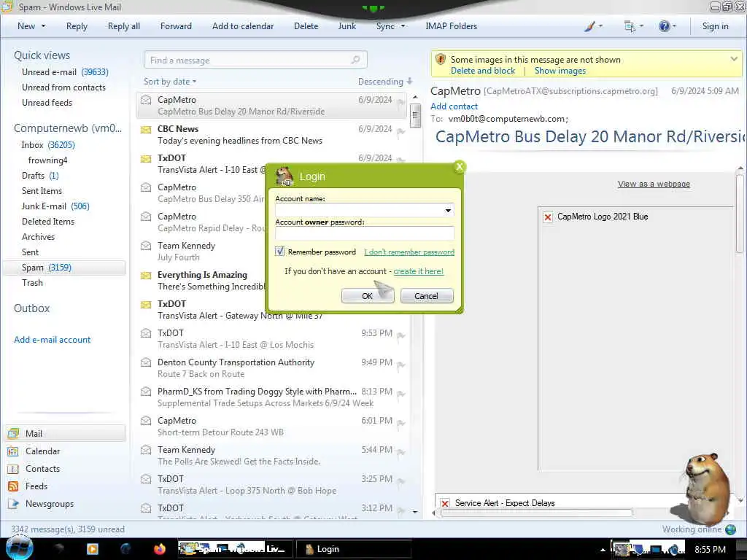The image size is (747, 560).
Task: Click unread envelope icon beside CBC News
Action: 146,129
